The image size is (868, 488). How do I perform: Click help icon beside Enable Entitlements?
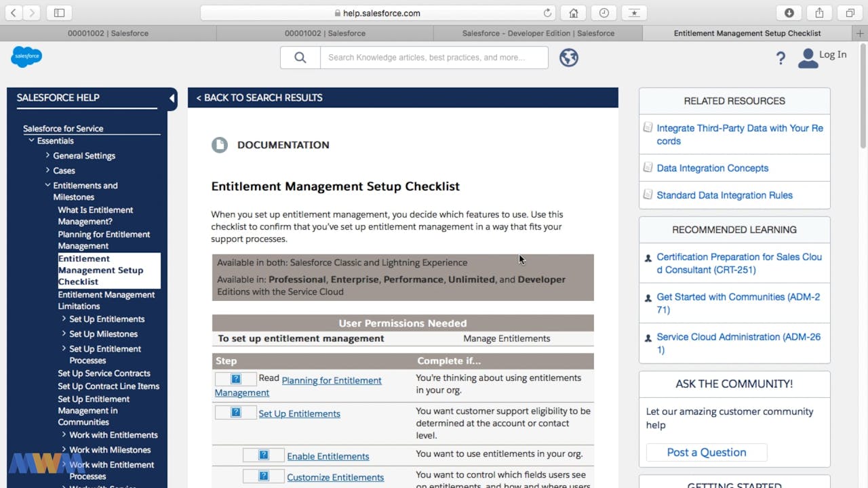pyautogui.click(x=264, y=455)
